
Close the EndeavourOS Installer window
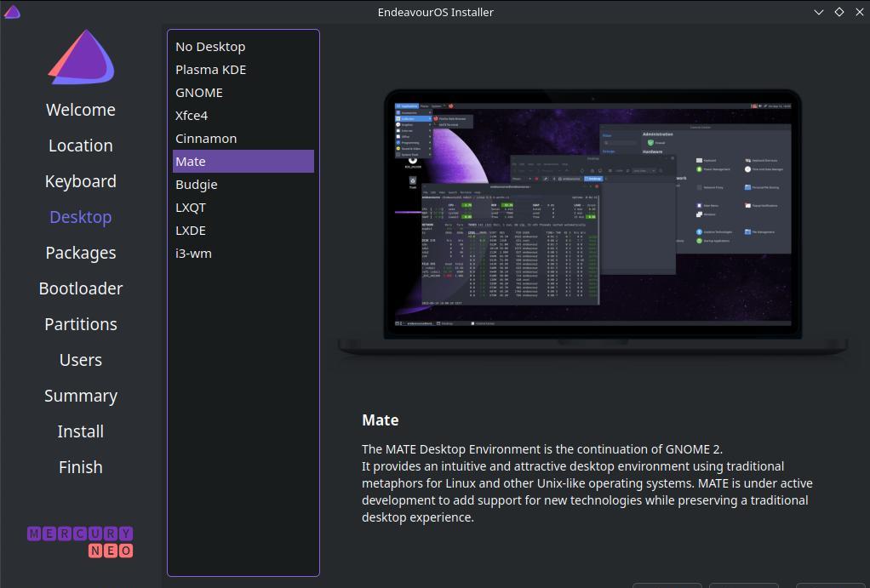click(x=860, y=12)
